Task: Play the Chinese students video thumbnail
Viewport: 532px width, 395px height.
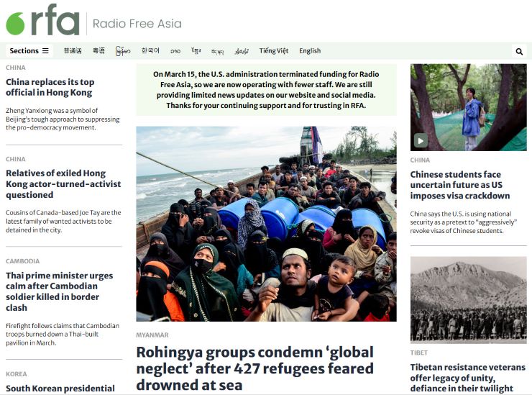Action: pos(421,140)
